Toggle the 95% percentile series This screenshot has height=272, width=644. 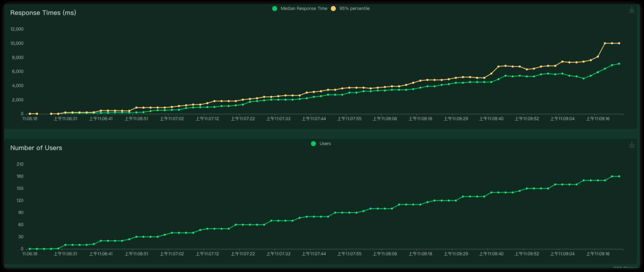coord(350,8)
